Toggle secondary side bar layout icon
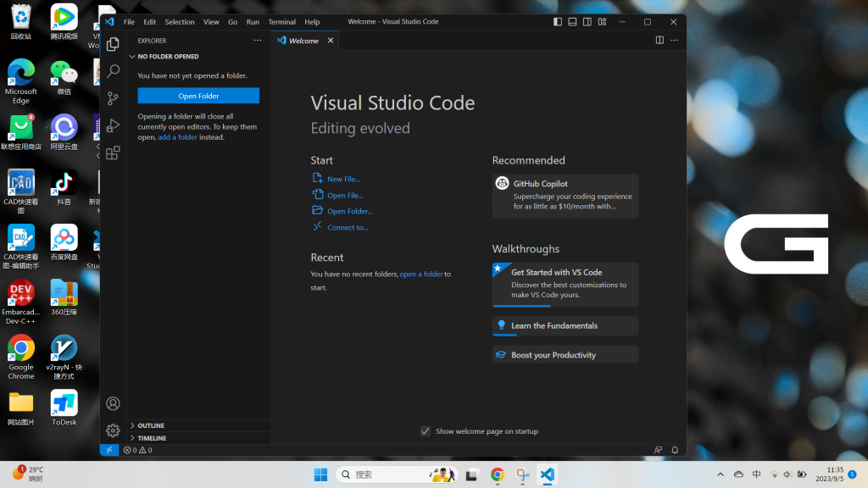 pos(587,21)
